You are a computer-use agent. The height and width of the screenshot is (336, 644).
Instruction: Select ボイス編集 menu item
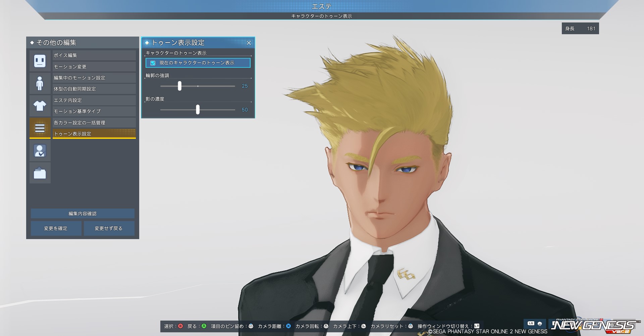click(x=94, y=55)
